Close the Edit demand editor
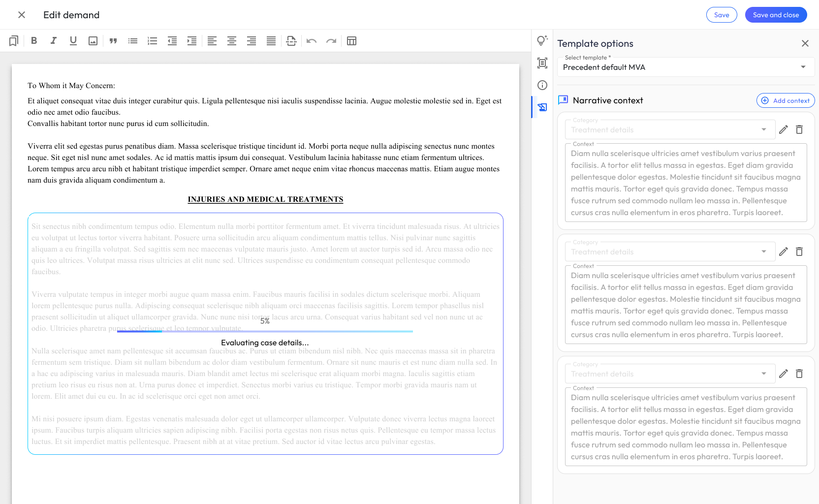 click(22, 15)
